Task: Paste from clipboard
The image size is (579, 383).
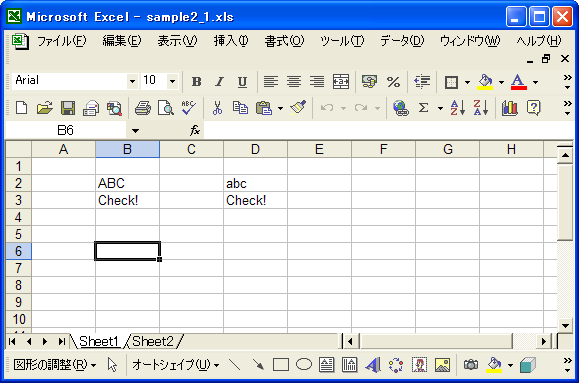Action: click(x=264, y=108)
